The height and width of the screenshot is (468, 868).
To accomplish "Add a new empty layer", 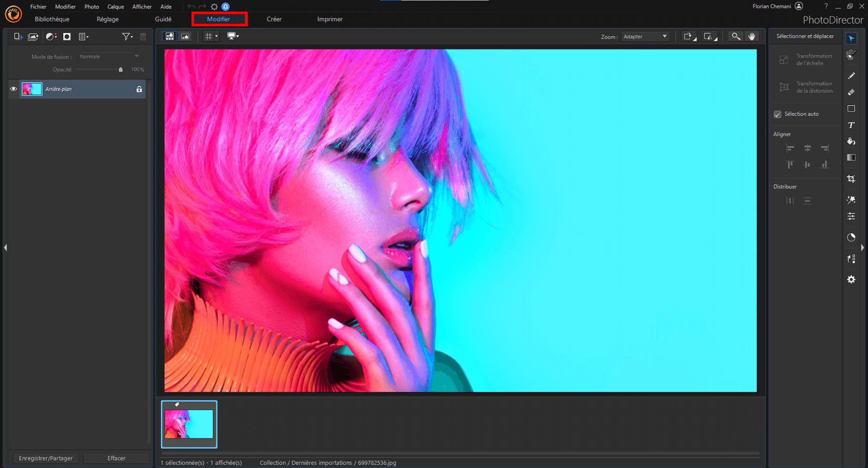I will click(x=18, y=36).
